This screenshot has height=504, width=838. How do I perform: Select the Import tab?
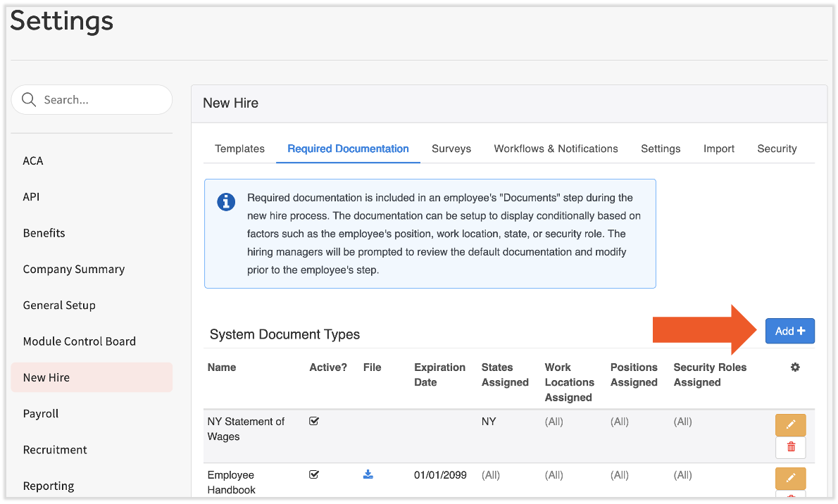(718, 149)
